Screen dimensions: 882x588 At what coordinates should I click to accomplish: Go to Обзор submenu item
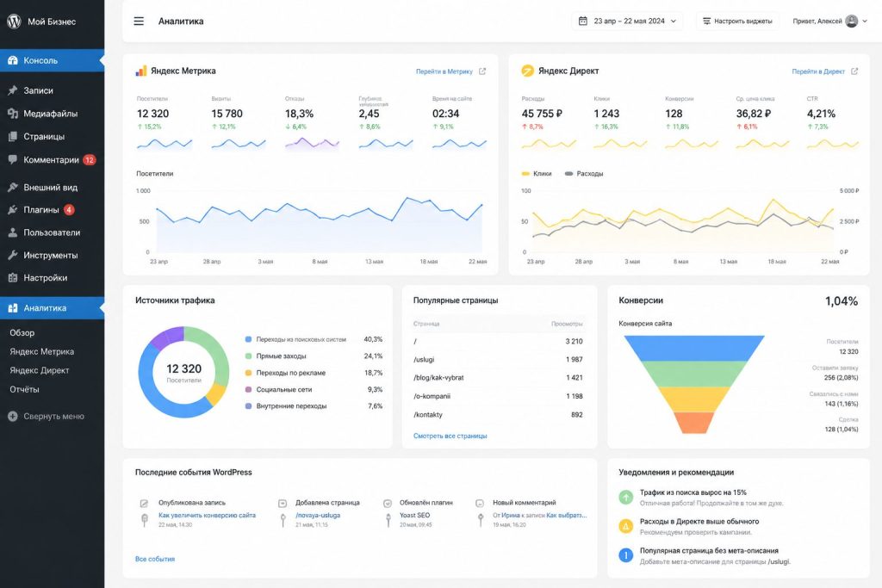point(22,333)
